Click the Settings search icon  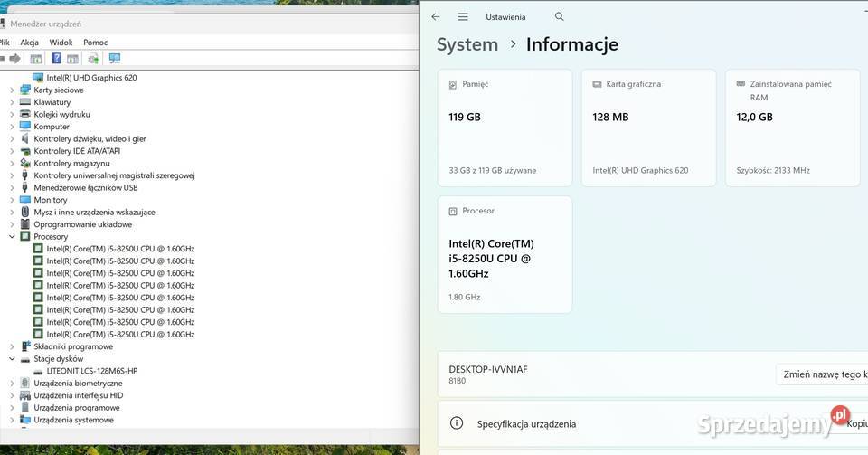coord(559,16)
